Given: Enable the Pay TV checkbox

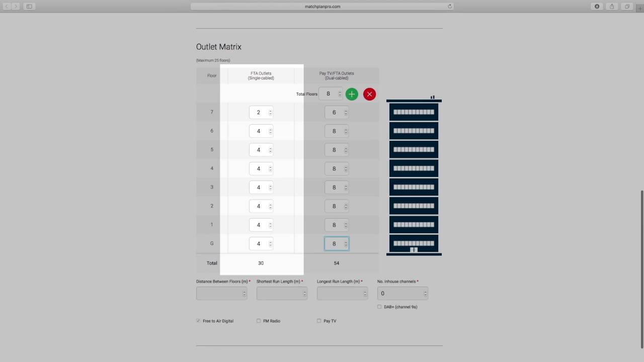Looking at the screenshot, I should tap(318, 320).
